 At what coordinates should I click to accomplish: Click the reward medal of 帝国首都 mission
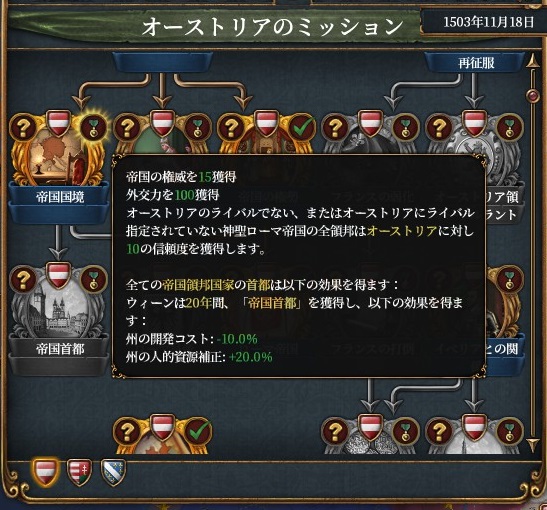93,280
